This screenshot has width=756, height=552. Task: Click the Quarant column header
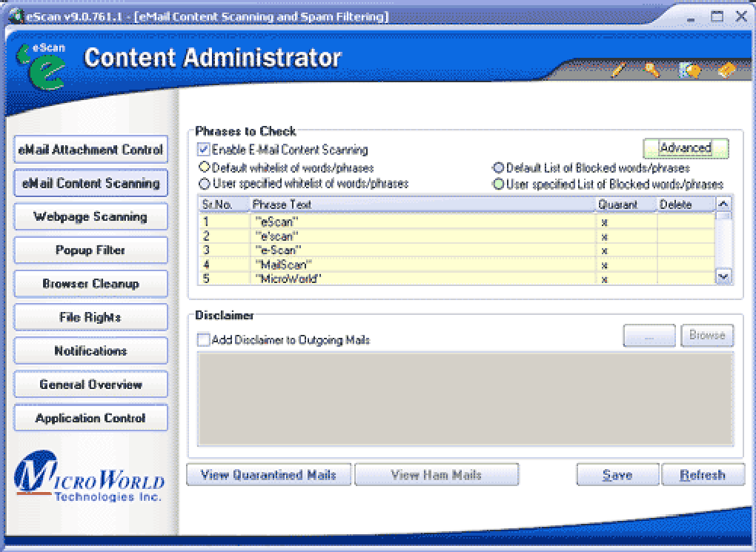(x=626, y=204)
